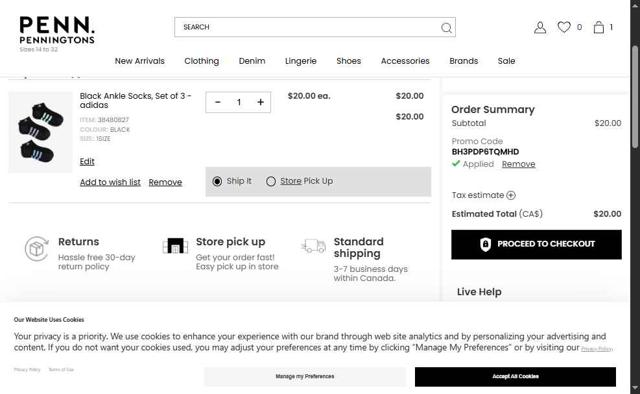Click the quantity value field
The height and width of the screenshot is (394, 640).
[x=239, y=102]
